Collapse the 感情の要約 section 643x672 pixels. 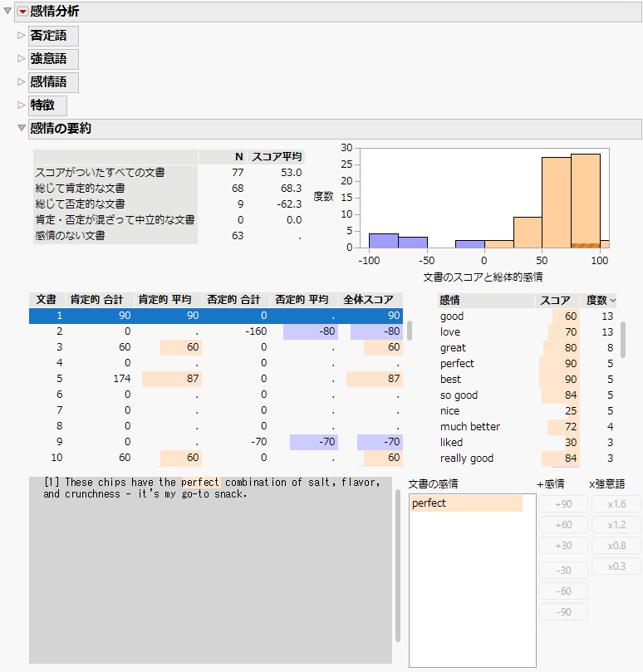(21, 128)
